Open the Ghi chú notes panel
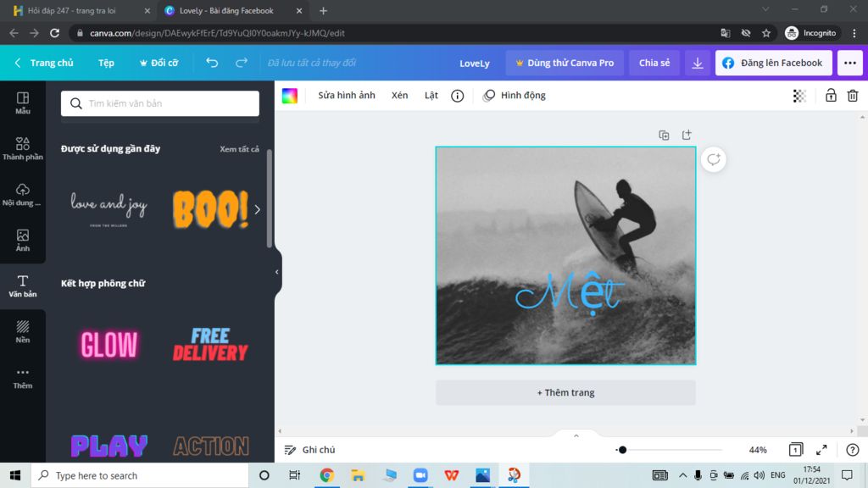The image size is (868, 488). (x=310, y=450)
